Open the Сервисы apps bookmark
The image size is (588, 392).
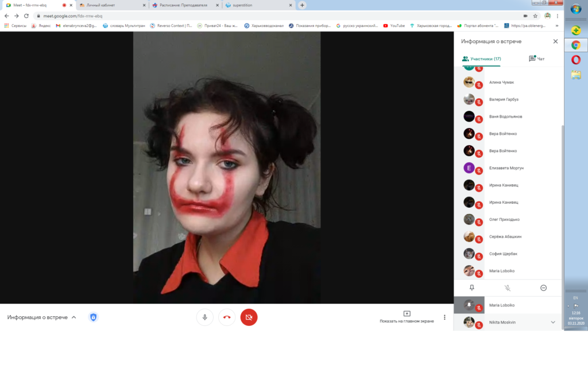pyautogui.click(x=16, y=26)
